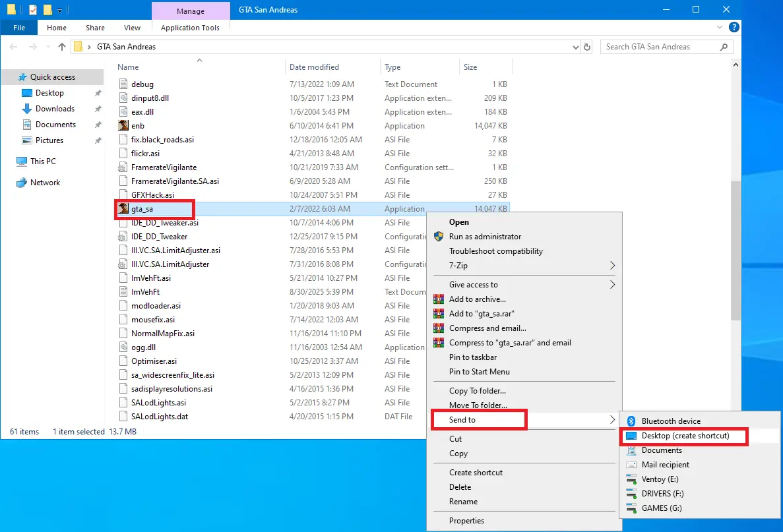Click the Up one level arrow
This screenshot has height=532, width=783.
click(62, 46)
